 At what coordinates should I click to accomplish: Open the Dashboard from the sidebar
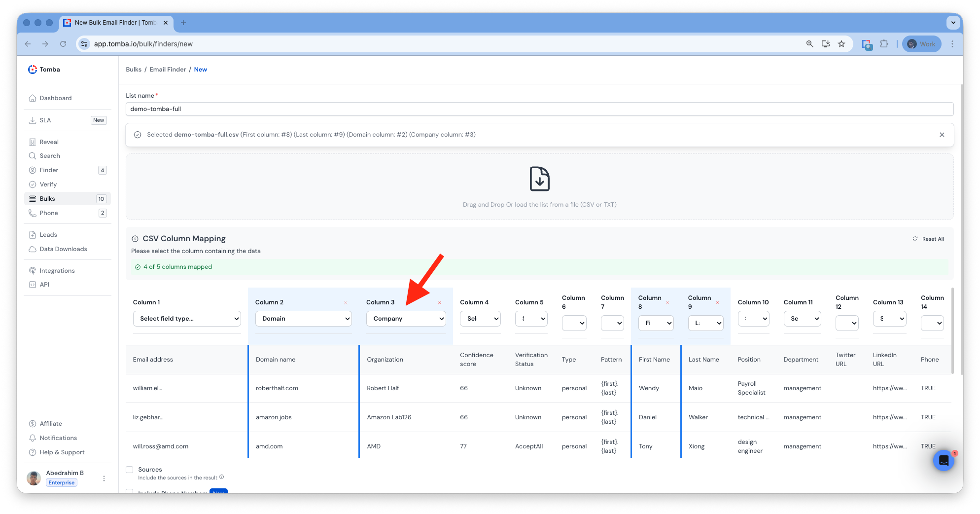pyautogui.click(x=55, y=98)
